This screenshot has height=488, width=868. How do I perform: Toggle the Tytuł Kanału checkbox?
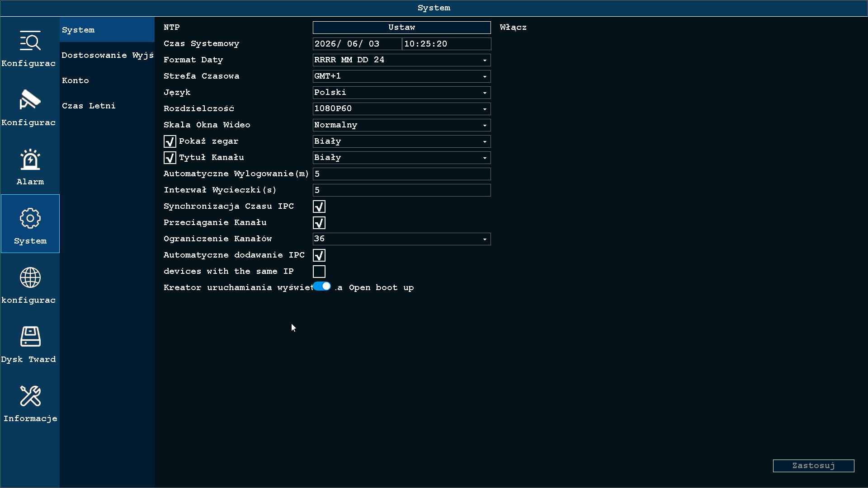(170, 158)
